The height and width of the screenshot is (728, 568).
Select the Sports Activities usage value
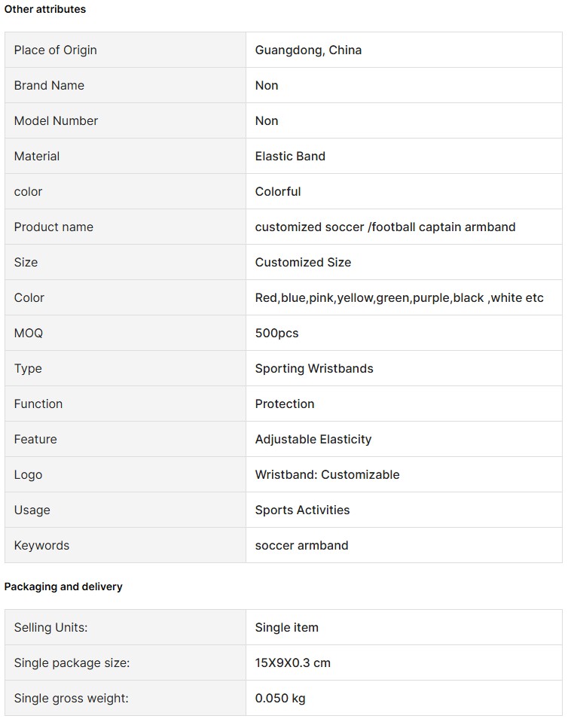point(302,510)
